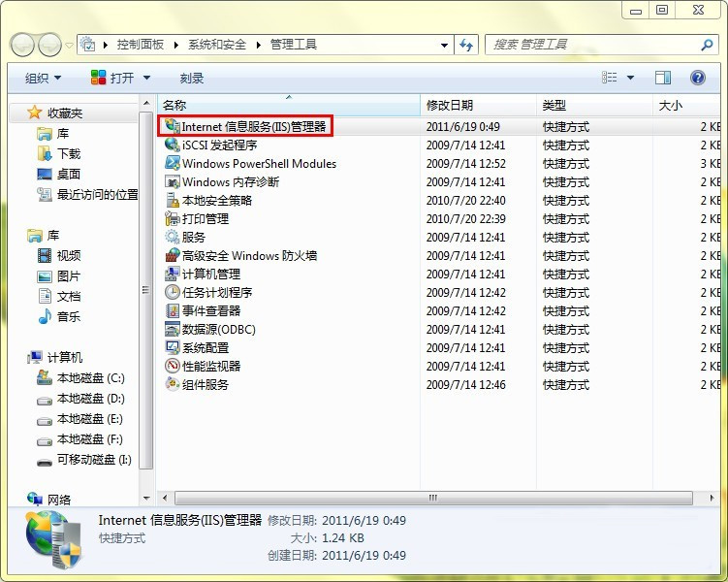Sort by the 修改日期 column header
The image size is (728, 582).
pyautogui.click(x=450, y=105)
